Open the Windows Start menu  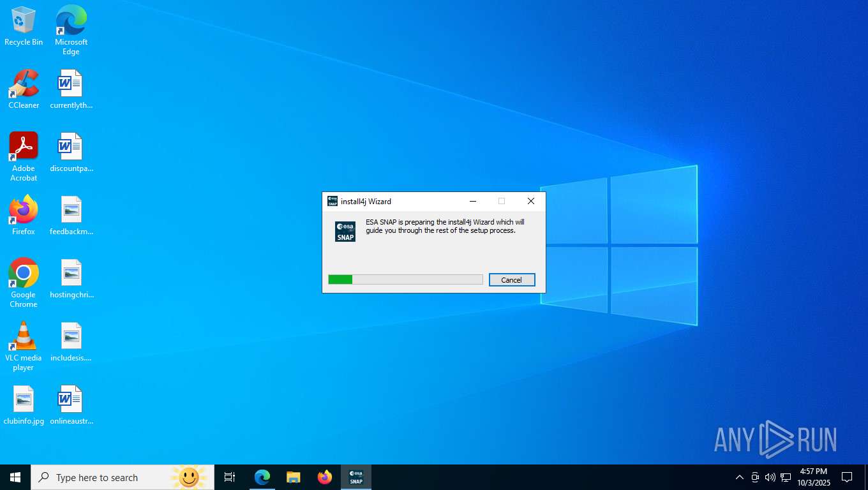(15, 477)
